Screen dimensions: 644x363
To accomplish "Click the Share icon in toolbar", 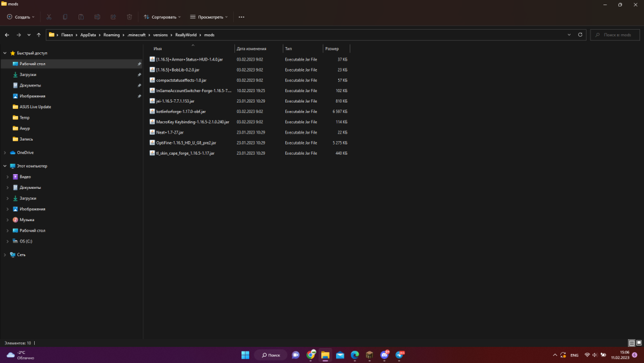I will point(113,17).
